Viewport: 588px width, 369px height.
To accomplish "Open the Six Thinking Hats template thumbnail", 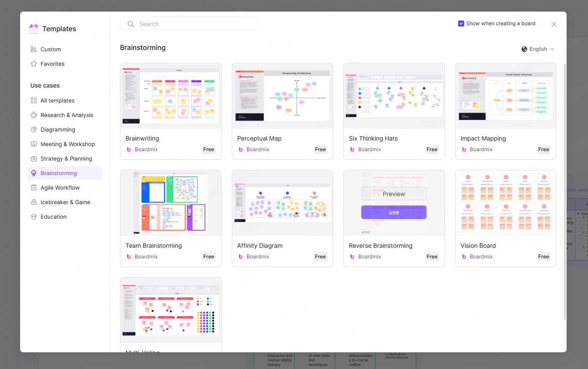I will (394, 95).
